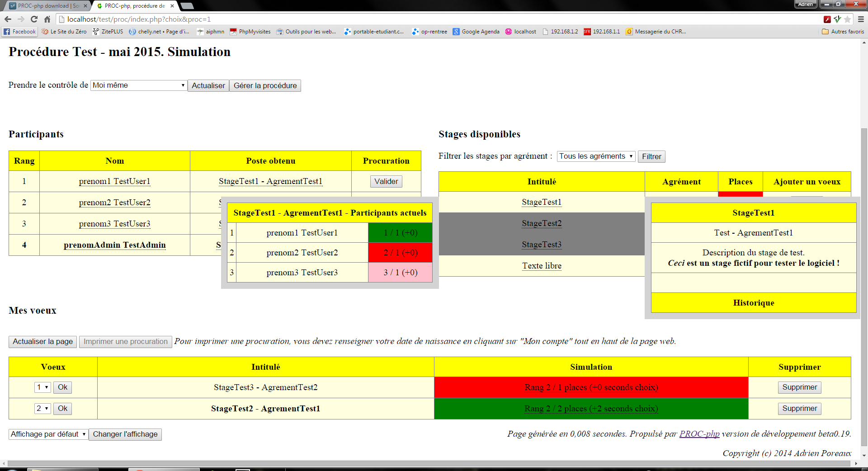Open the 'Tous les agréments' filter dropdown
868x471 pixels.
[x=595, y=156]
